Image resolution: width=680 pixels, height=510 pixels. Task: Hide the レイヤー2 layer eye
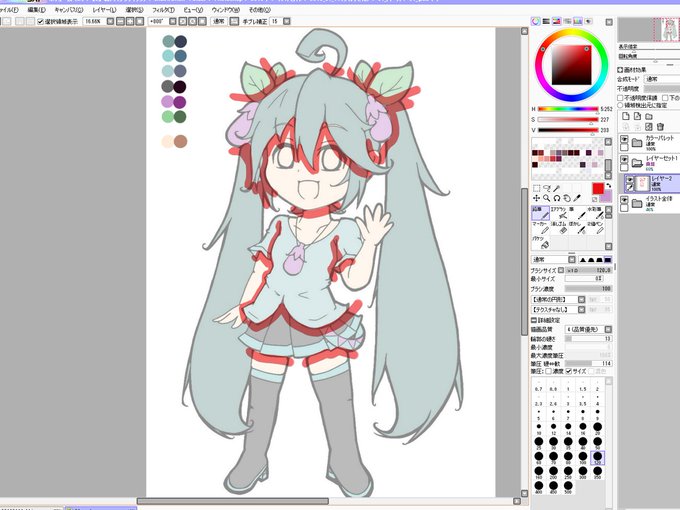[629, 180]
